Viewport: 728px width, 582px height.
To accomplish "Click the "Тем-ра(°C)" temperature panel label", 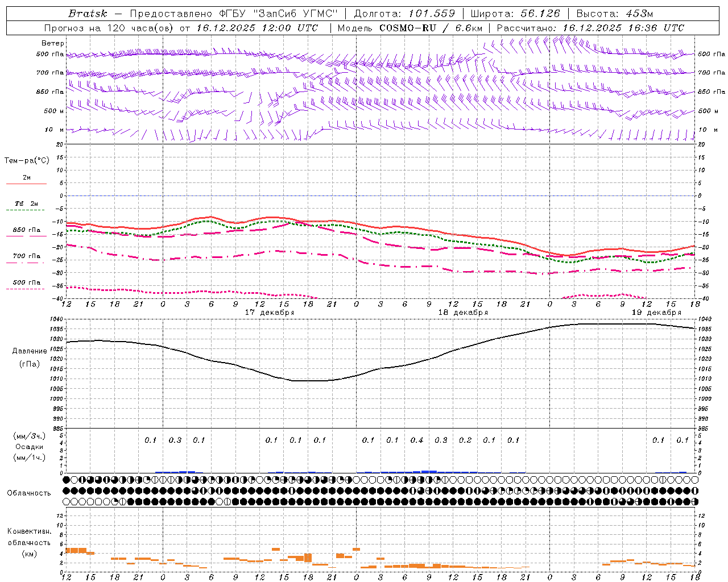I will point(27,161).
